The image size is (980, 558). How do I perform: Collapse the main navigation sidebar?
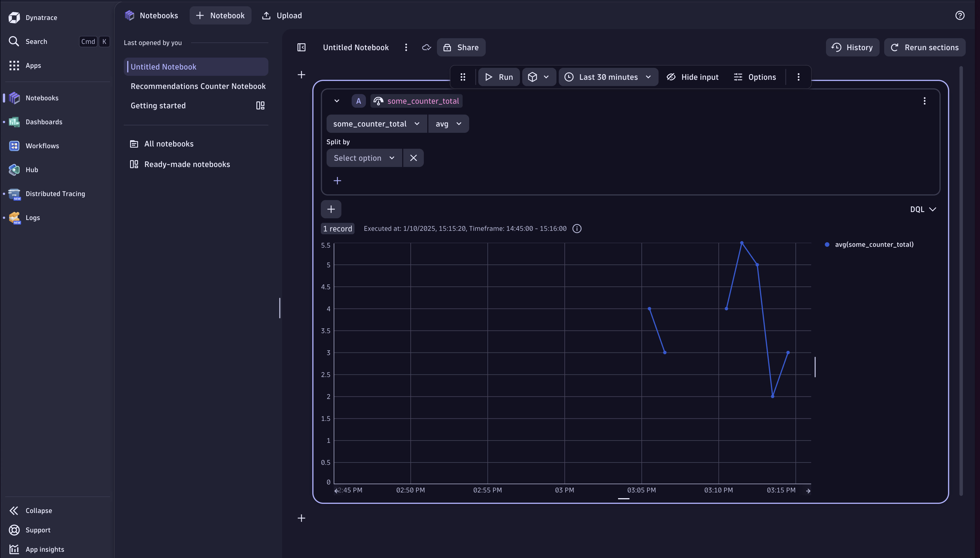[x=39, y=510]
